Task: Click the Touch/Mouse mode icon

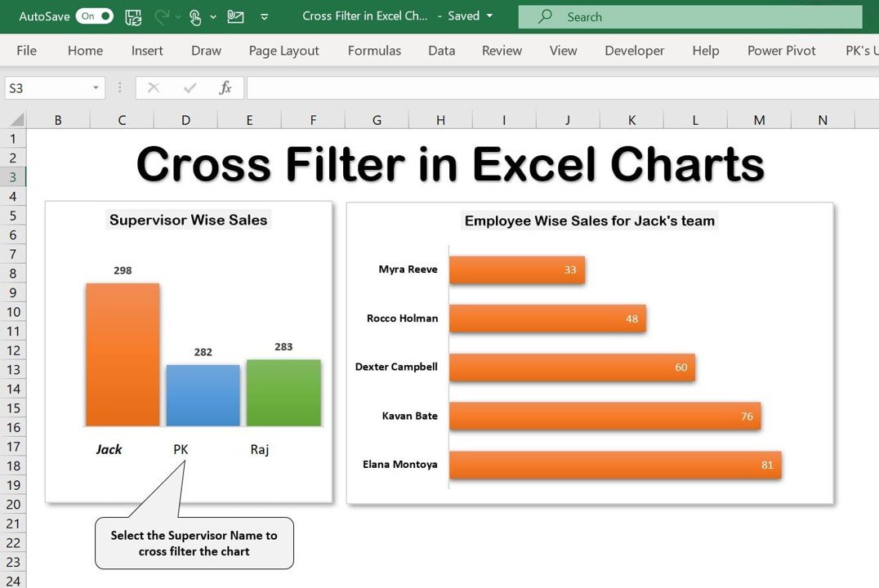Action: (x=194, y=17)
